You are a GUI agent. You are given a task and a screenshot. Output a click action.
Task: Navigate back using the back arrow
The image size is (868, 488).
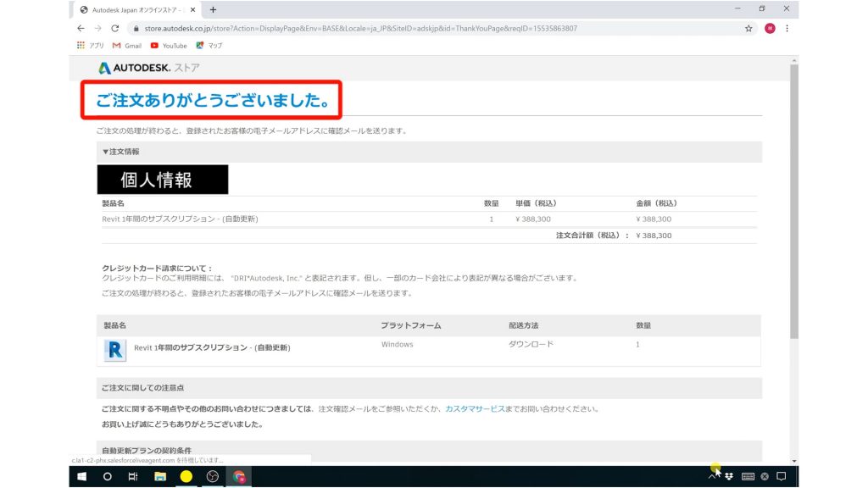point(81,28)
